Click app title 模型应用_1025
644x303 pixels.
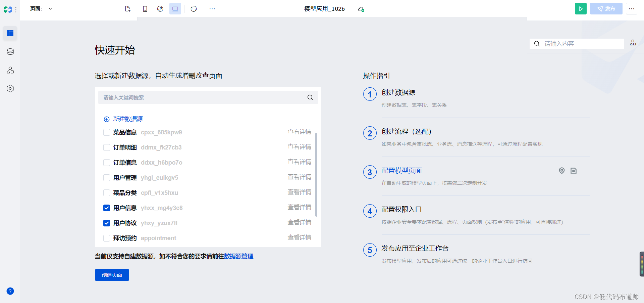(324, 9)
